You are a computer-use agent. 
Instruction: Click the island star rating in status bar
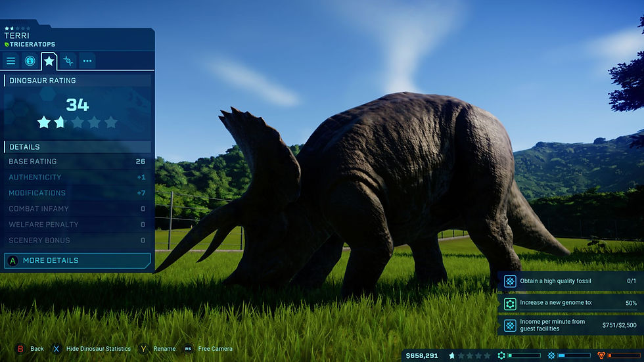469,356
